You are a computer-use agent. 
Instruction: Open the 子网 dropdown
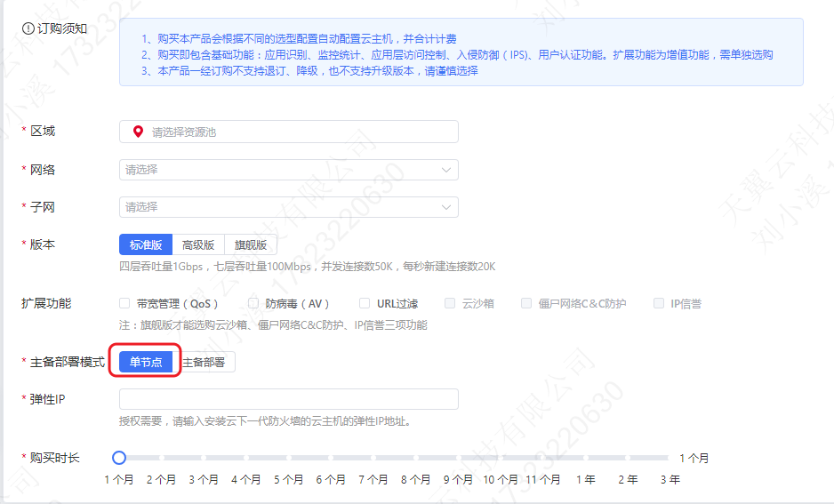(289, 207)
